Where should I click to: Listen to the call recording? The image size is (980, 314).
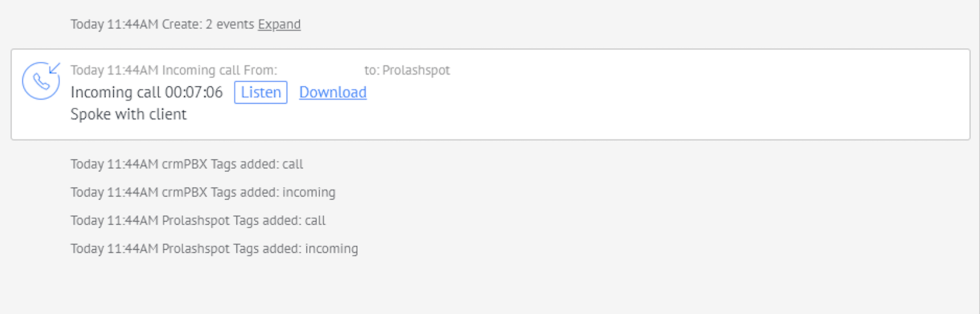(261, 92)
